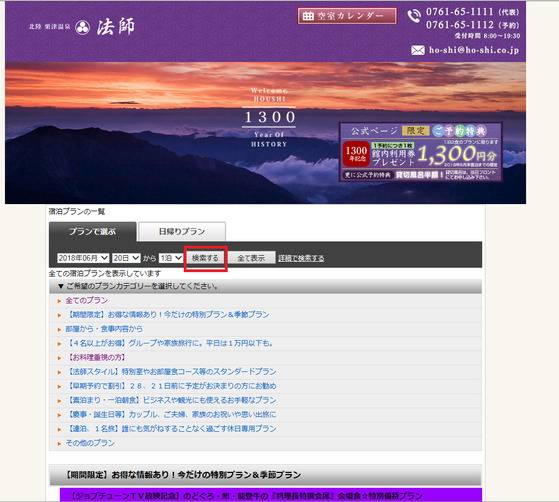Click the 法師 logo emblem
The height and width of the screenshot is (502, 559).
[82, 27]
